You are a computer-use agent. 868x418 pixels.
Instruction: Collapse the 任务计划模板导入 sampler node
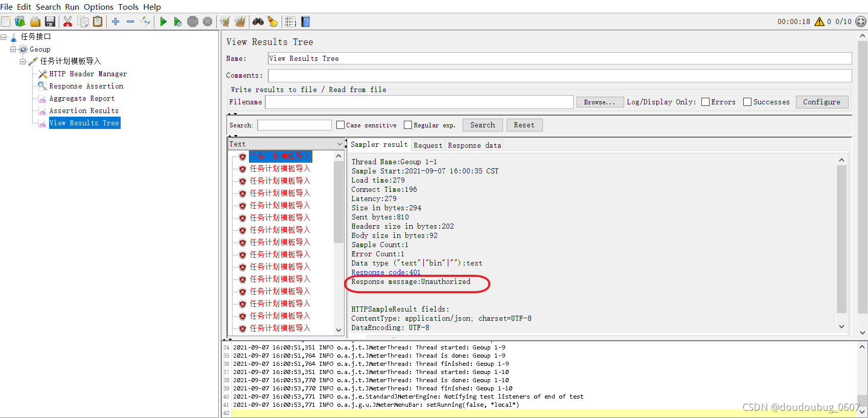point(23,61)
